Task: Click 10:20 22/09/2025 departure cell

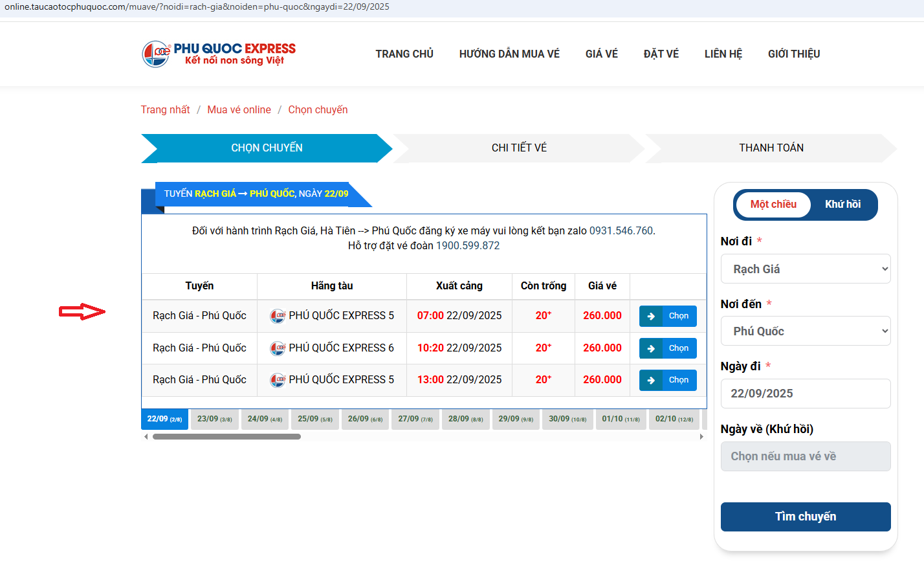Action: [x=459, y=348]
